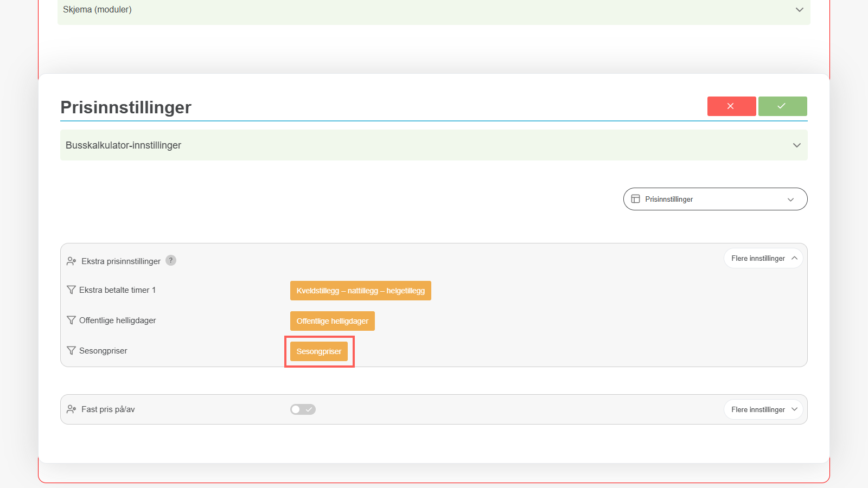Expand Busskalkulator-innstillinger section chevron
The image size is (868, 488).
pyautogui.click(x=796, y=145)
